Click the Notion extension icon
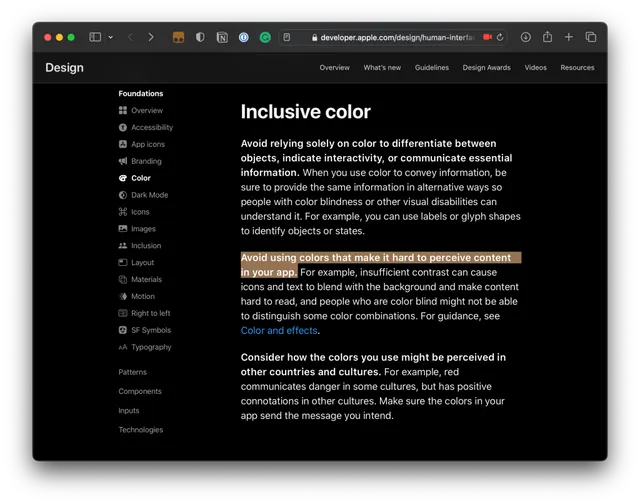 222,37
